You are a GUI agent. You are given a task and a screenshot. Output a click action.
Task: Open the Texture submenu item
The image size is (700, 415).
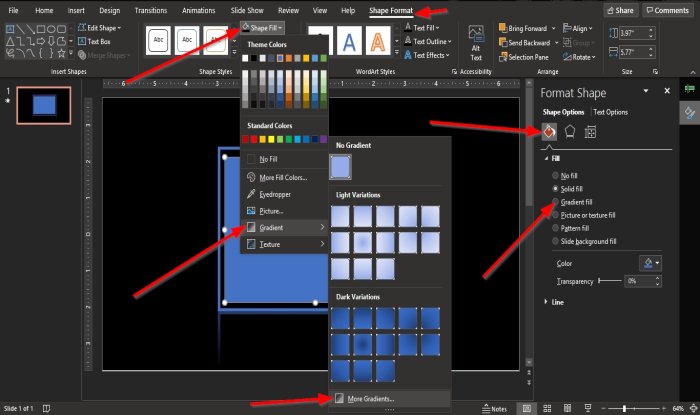(270, 244)
